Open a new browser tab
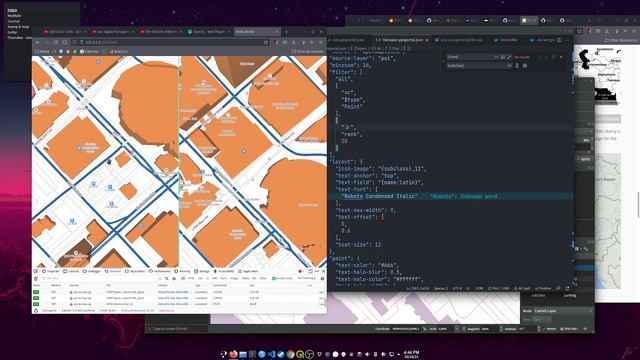Image resolution: width=640 pixels, height=360 pixels. 286,31
